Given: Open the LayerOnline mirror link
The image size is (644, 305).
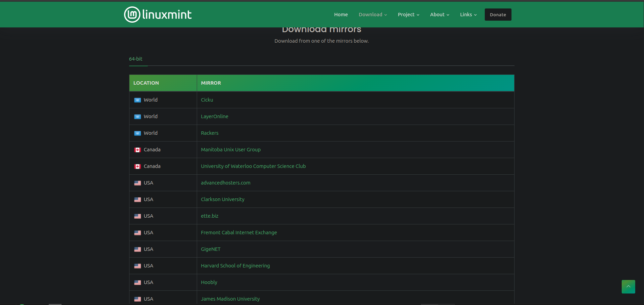Looking at the screenshot, I should 214,116.
